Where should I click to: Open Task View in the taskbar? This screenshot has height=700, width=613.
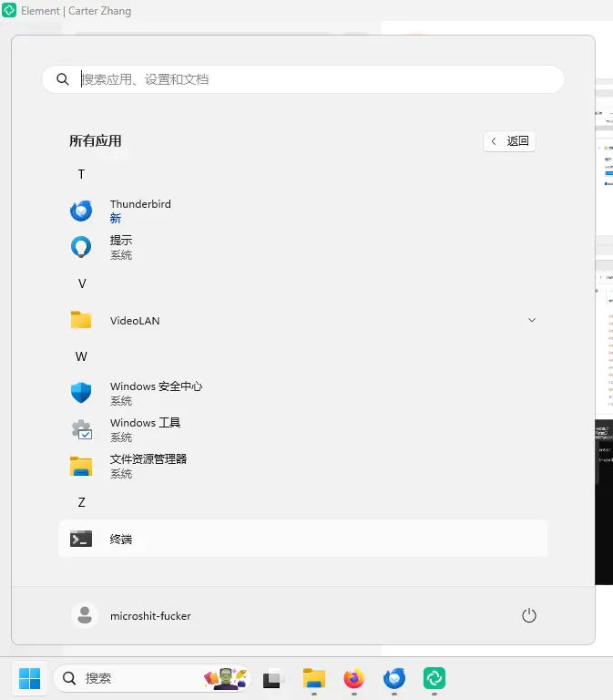click(273, 678)
